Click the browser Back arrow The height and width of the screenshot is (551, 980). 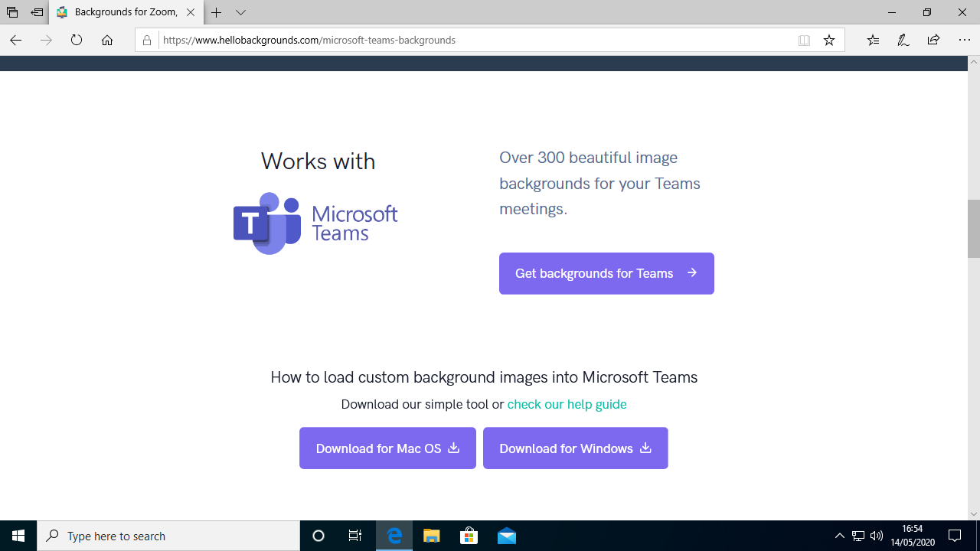coord(15,41)
